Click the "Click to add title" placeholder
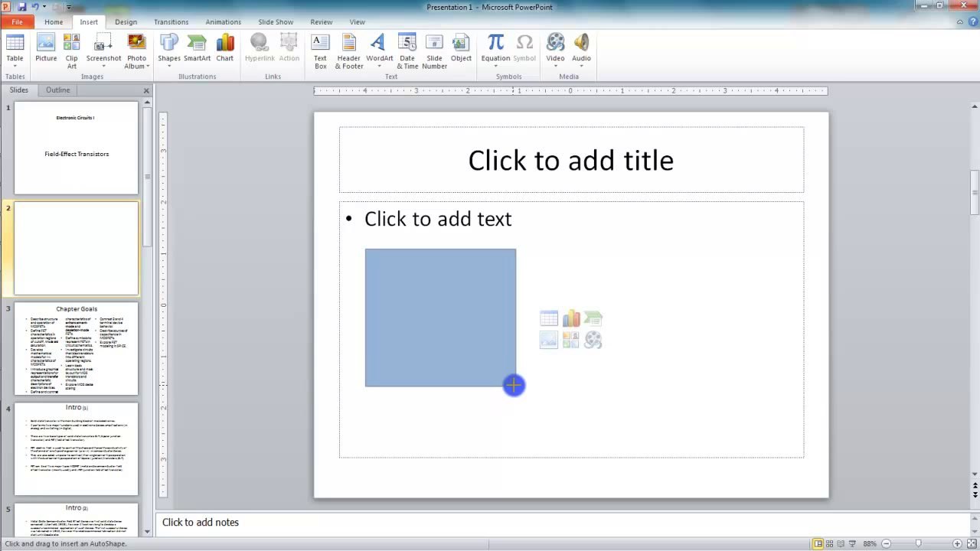Screen dimensions: 980x551 point(570,160)
